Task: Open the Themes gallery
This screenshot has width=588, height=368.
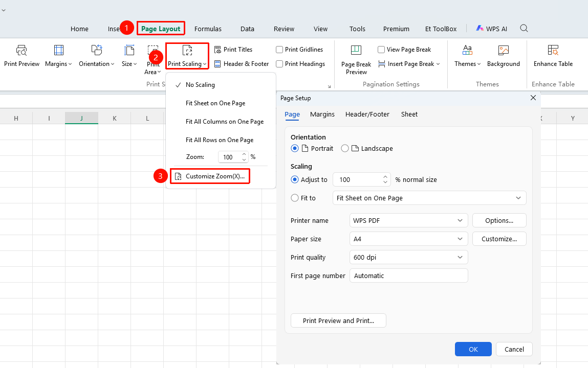Action: [467, 56]
